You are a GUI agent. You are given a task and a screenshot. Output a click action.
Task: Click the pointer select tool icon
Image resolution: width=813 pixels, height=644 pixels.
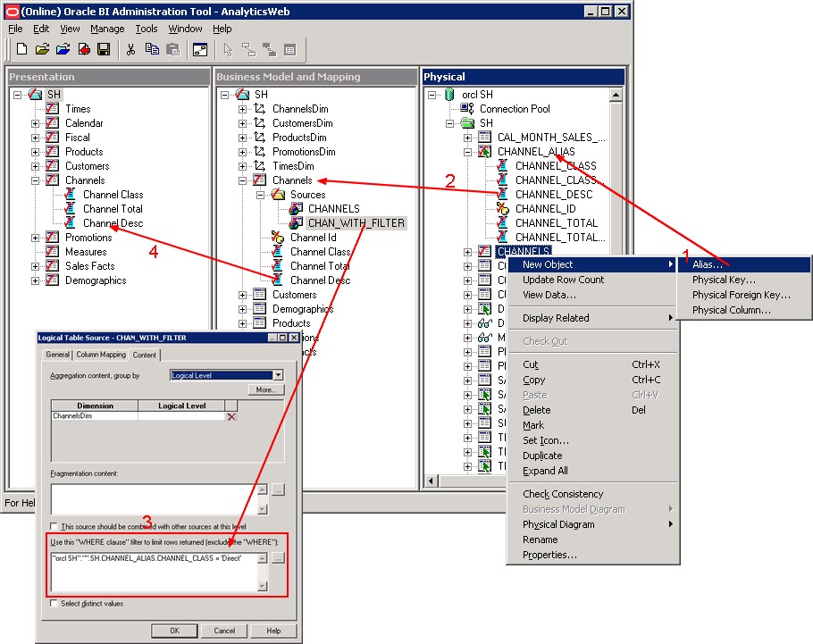pos(228,50)
